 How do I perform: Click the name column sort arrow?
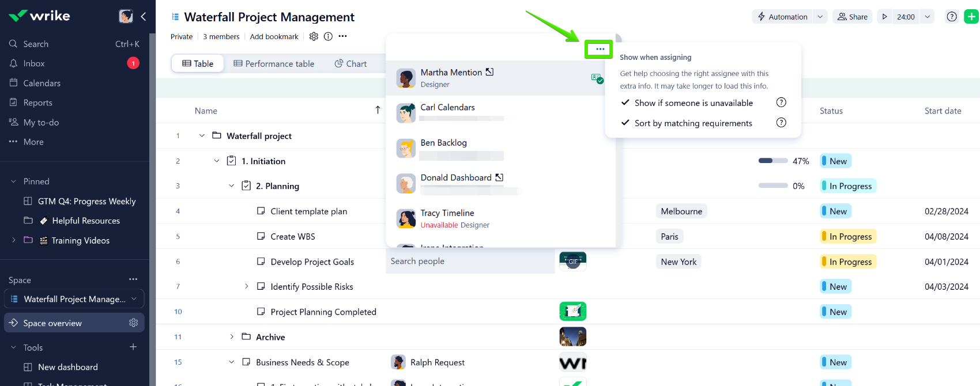coord(378,110)
